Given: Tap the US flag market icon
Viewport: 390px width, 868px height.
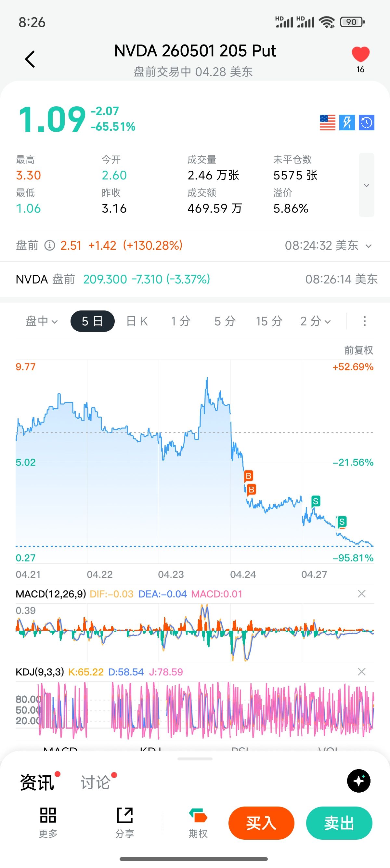Looking at the screenshot, I should (x=327, y=122).
